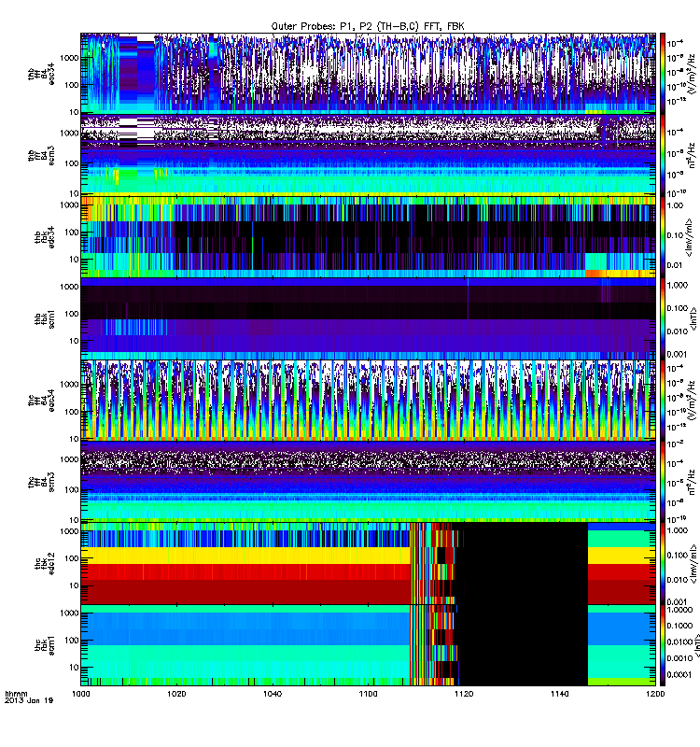The image size is (700, 747).
Task: Click the '1040' time label on the x-axis
Action: (273, 694)
